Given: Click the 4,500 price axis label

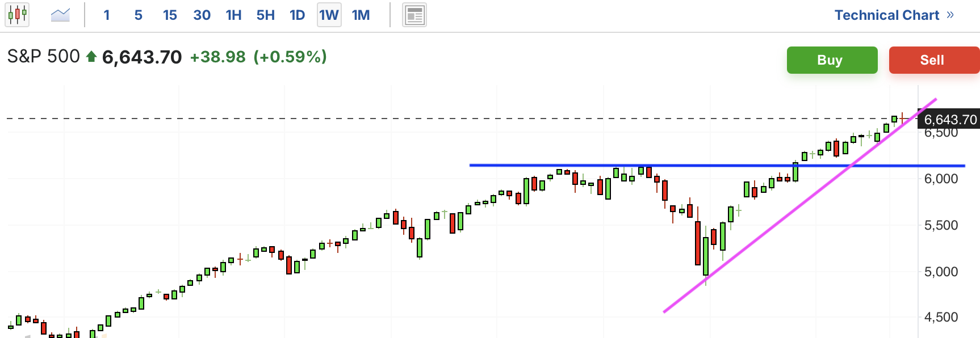Looking at the screenshot, I should 941,317.
